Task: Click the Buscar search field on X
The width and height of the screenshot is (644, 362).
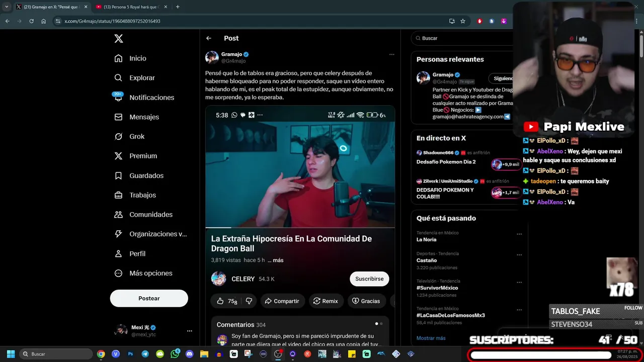Action: (x=463, y=38)
